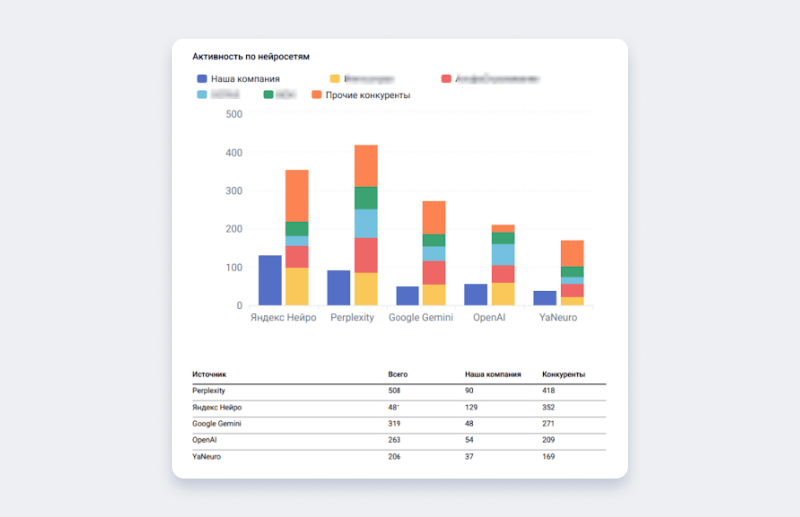The height and width of the screenshot is (517, 800).
Task: Select the blue bar for YaNeuro
Action: 545,298
